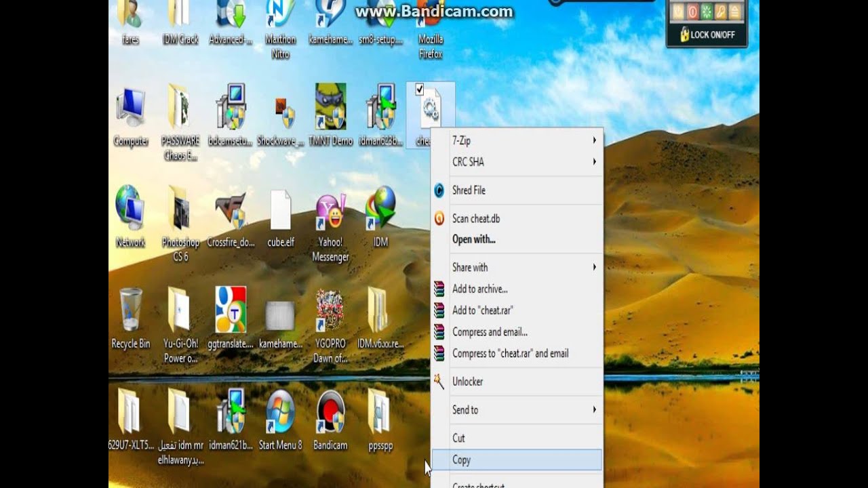868x488 pixels.
Task: Choose Scan cheat.db in context menu
Action: [517, 218]
